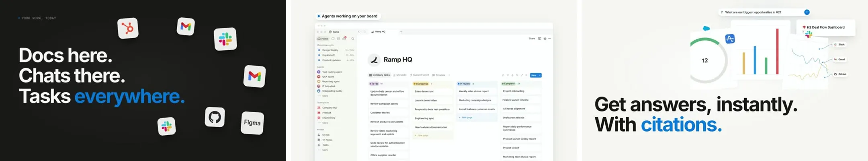Click the GitHub app tile

[215, 117]
